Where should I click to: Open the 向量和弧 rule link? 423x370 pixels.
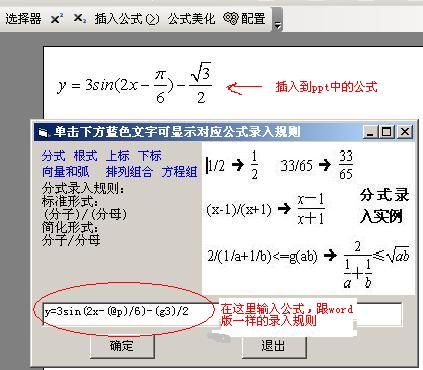click(x=66, y=172)
